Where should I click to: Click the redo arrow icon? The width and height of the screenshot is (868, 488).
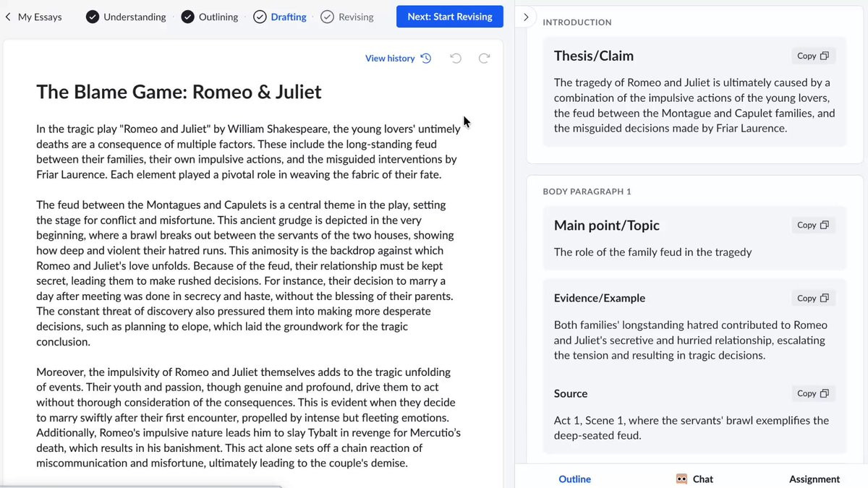(484, 59)
